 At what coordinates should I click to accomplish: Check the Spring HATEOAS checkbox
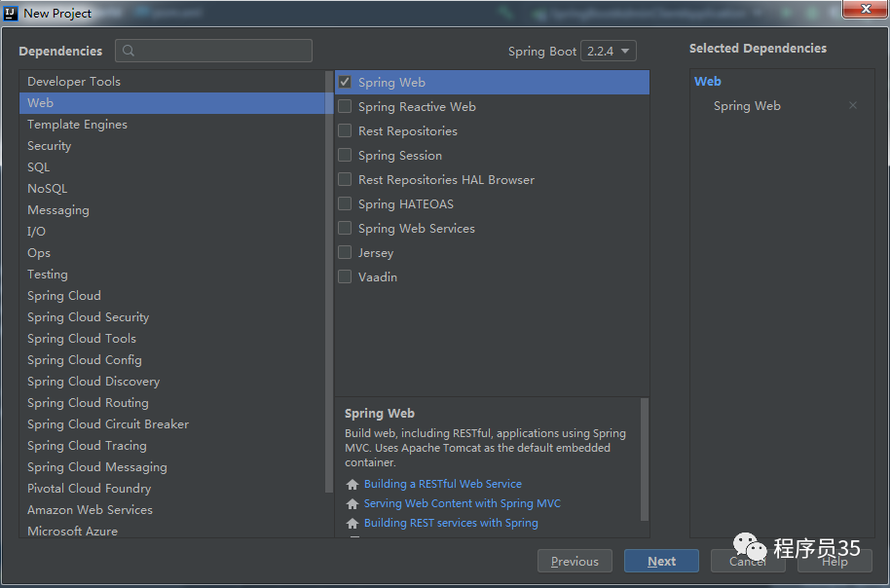345,204
